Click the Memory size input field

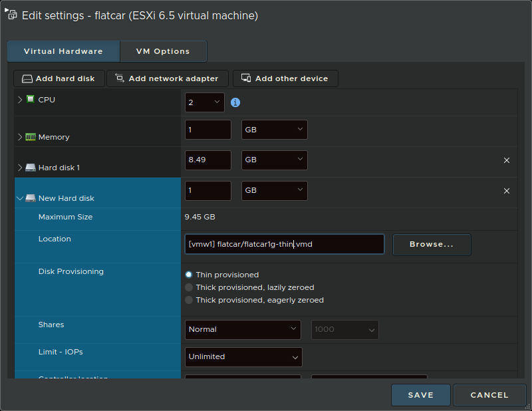(x=208, y=130)
